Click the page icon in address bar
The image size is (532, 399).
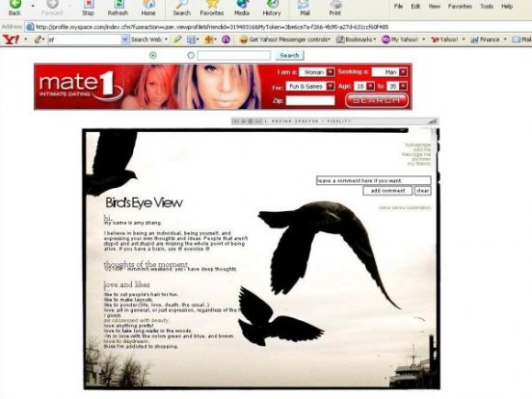pyautogui.click(x=30, y=27)
